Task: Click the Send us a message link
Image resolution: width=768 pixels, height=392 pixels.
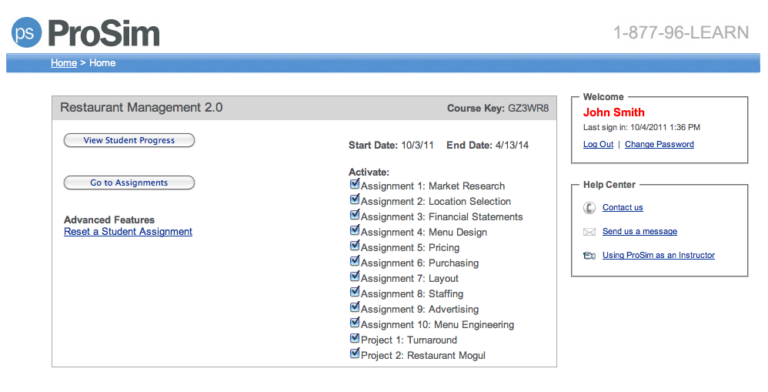Action: pos(640,231)
